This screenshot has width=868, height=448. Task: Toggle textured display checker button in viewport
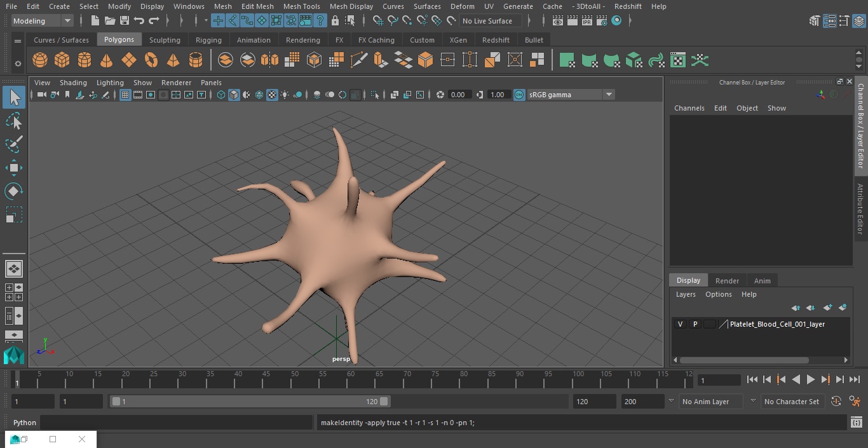tap(272, 95)
